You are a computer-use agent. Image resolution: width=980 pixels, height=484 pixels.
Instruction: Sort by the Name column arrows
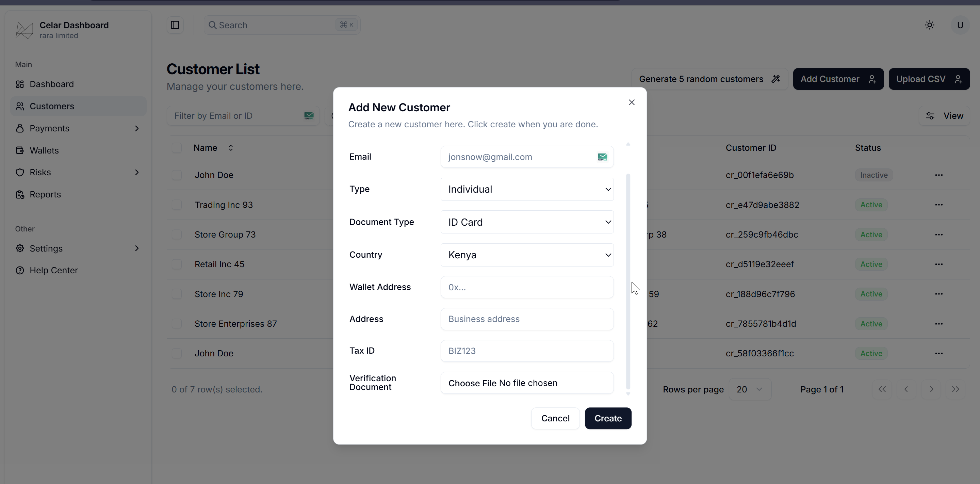point(231,148)
